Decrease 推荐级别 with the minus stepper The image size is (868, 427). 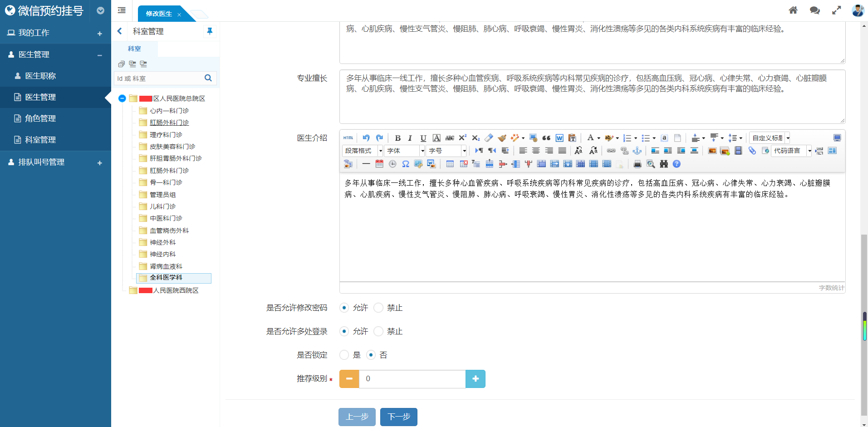(348, 378)
